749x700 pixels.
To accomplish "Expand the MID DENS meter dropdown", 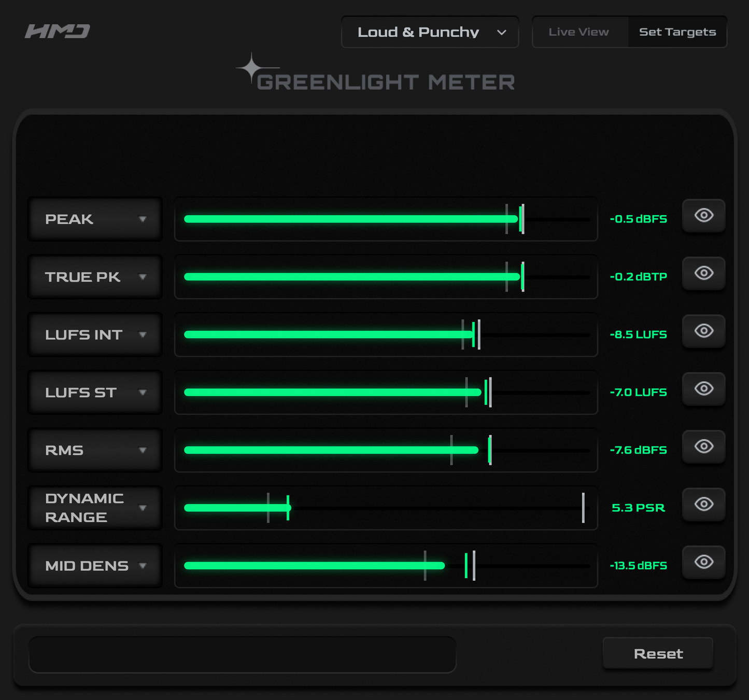I will tap(95, 566).
